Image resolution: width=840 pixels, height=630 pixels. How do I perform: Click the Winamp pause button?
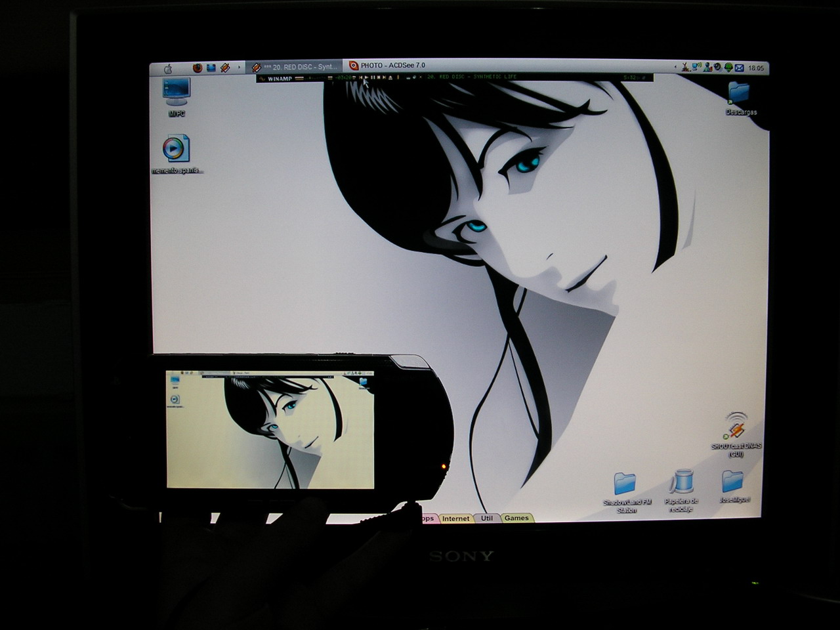373,77
